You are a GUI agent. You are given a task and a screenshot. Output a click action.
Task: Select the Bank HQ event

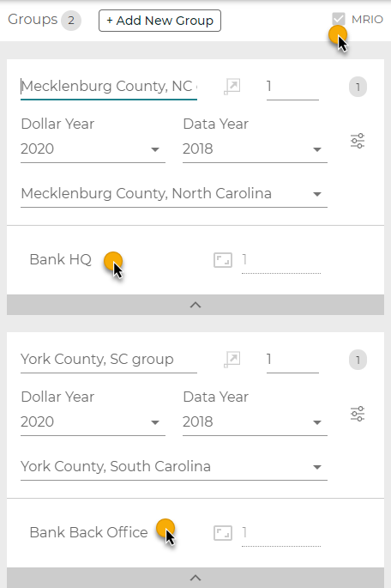(61, 259)
